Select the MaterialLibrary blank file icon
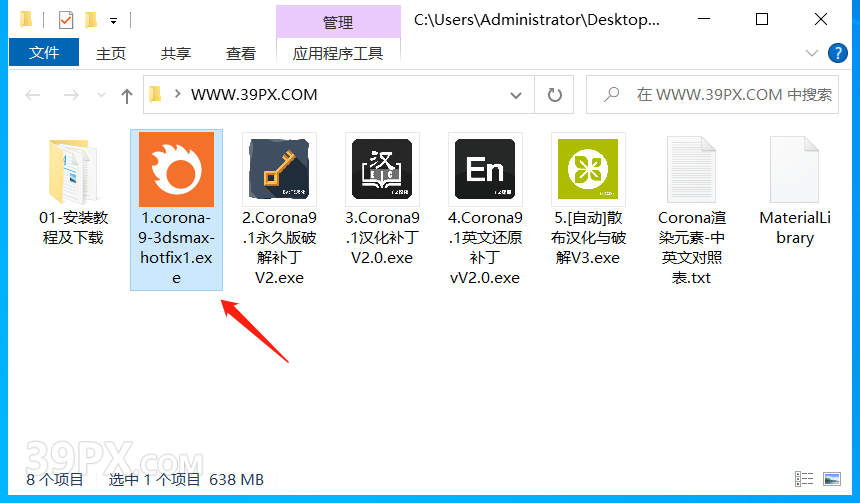Image resolution: width=860 pixels, height=503 pixels. (x=794, y=169)
